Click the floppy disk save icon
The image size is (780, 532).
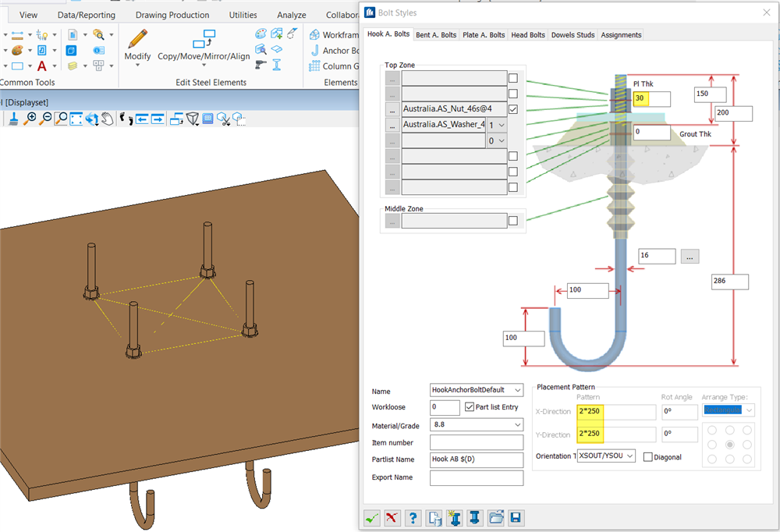coord(515,517)
